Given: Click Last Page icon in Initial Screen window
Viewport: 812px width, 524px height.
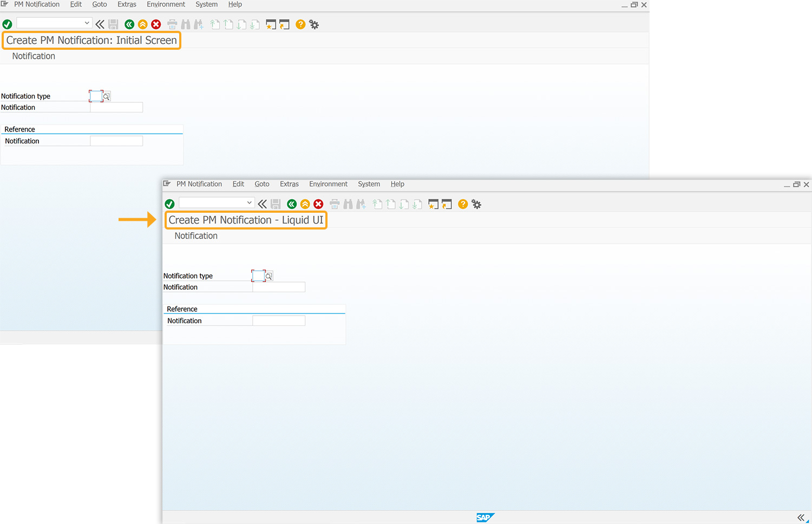Looking at the screenshot, I should (255, 24).
